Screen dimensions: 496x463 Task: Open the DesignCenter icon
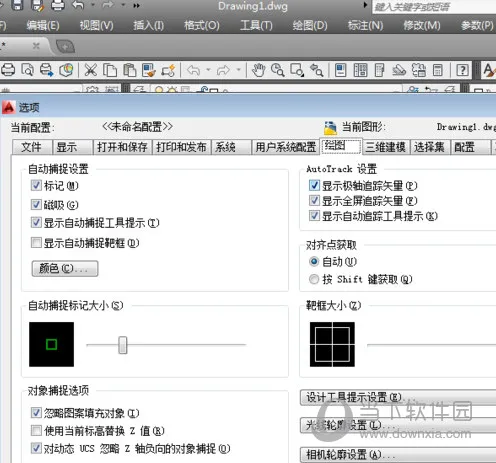(360, 70)
